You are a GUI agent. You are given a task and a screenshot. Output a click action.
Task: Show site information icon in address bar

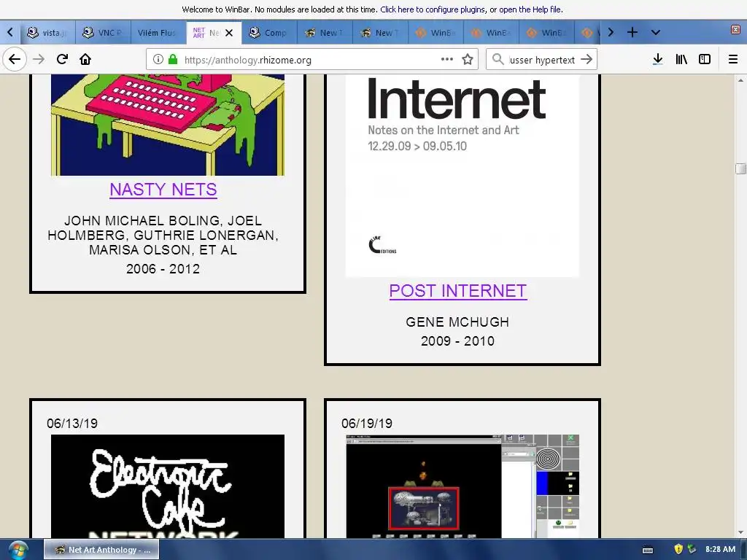pos(158,59)
